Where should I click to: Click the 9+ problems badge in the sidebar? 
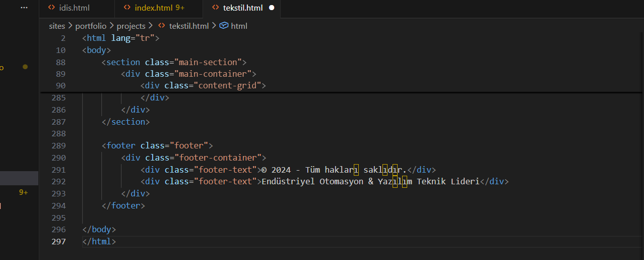(23, 192)
